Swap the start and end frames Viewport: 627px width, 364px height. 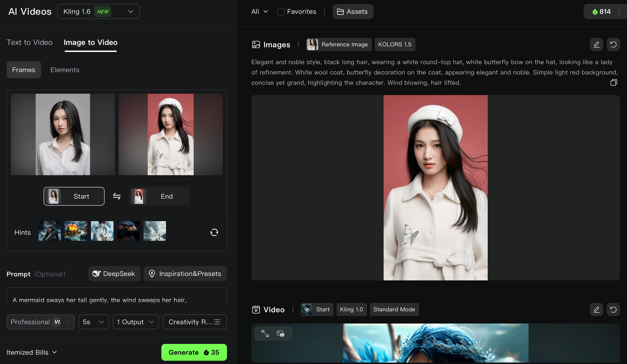click(x=117, y=196)
